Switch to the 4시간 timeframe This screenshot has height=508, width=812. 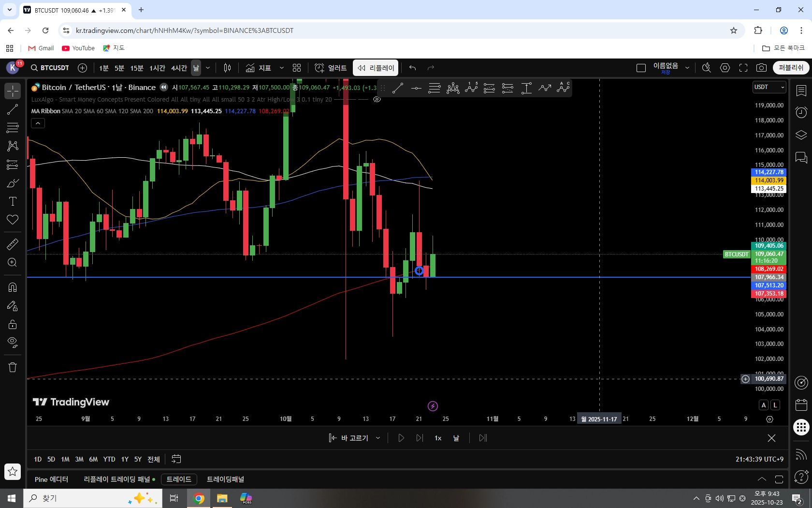tap(179, 68)
